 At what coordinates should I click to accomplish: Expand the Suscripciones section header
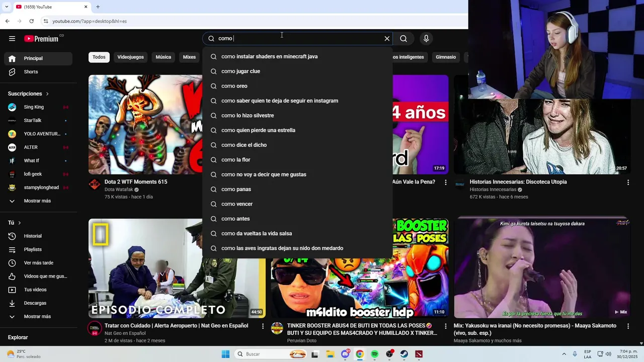point(29,94)
